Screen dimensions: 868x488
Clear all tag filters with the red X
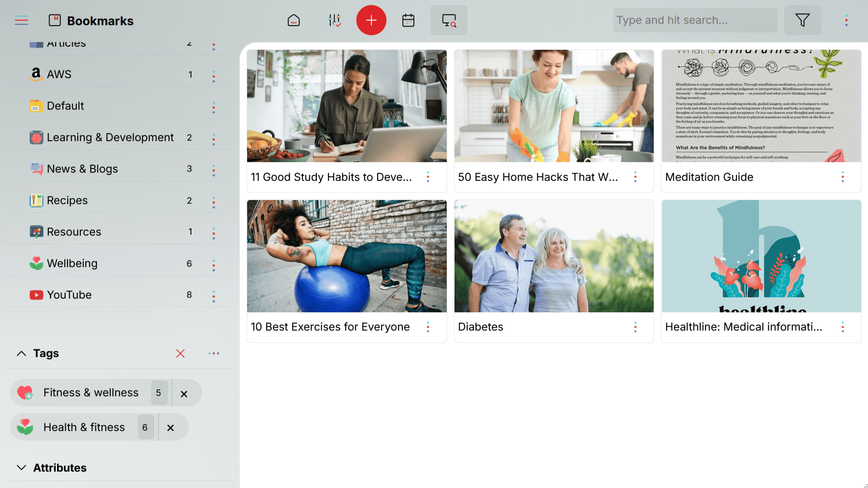point(180,353)
